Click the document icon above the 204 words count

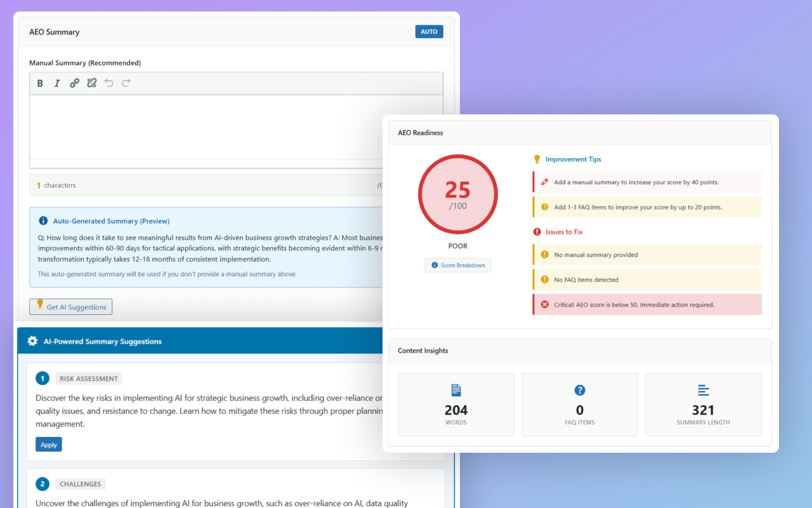(455, 390)
